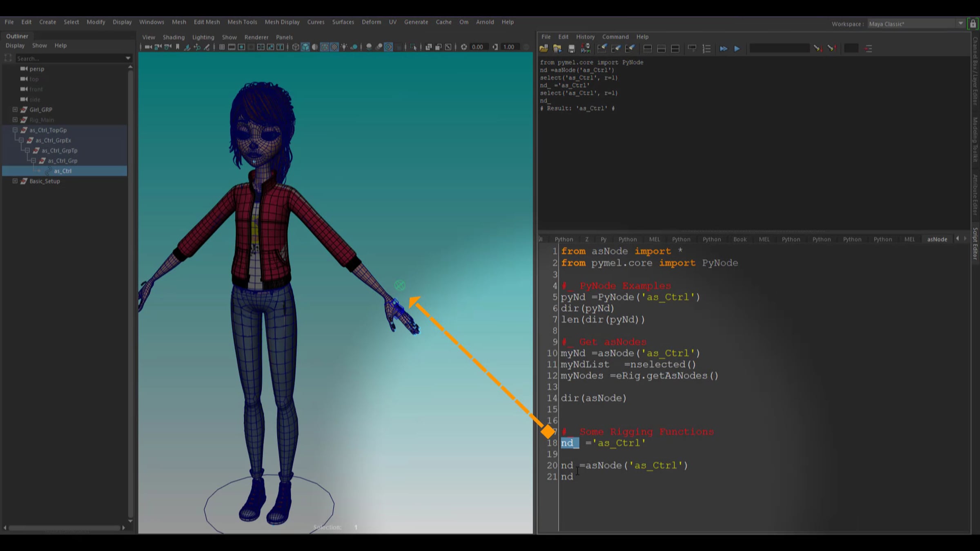Toggle textured display icon

click(x=334, y=47)
